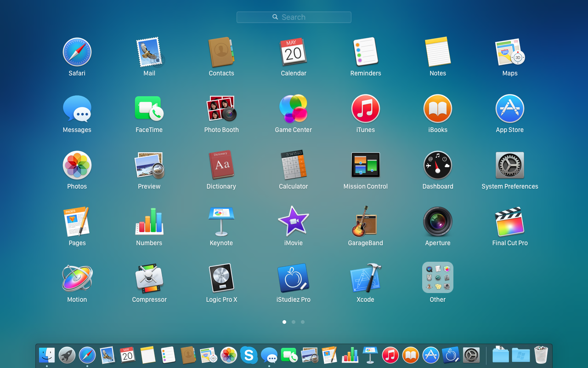Start FaceTime from the Launchpad grid
This screenshot has width=588, height=368.
pyautogui.click(x=149, y=109)
